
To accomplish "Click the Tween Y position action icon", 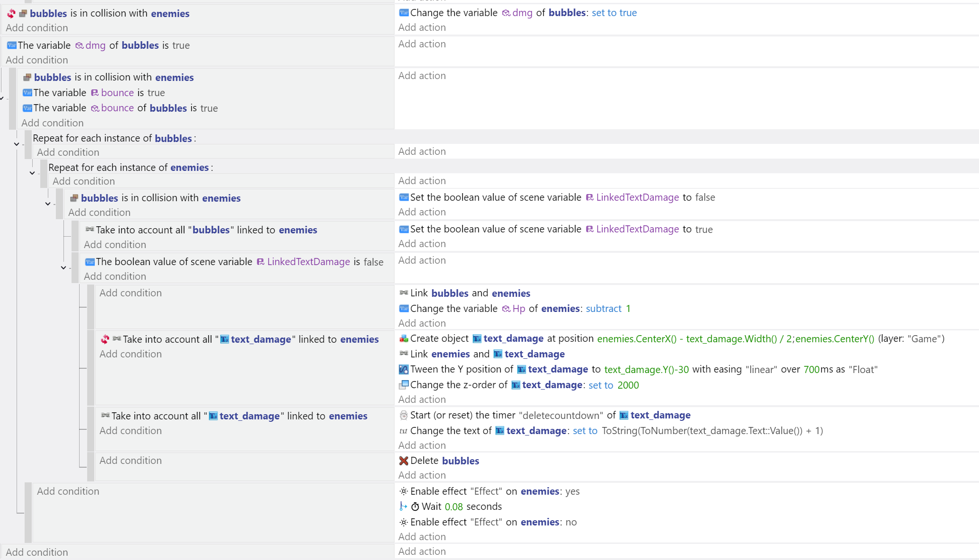I will click(404, 369).
